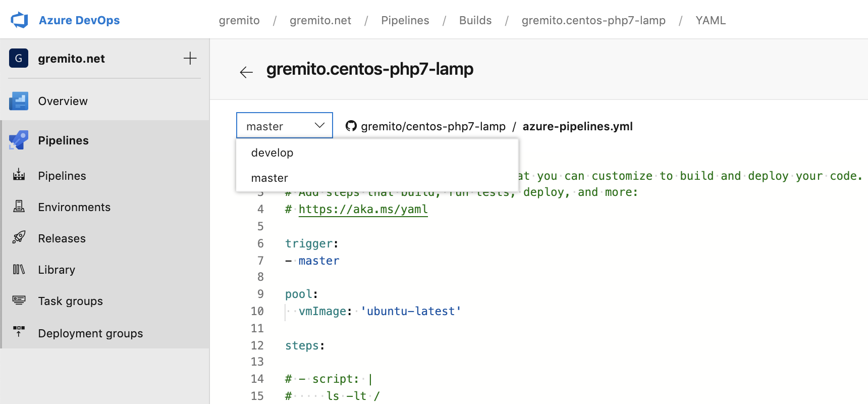Click the Pipelines rocket header icon
The image size is (868, 404).
tap(19, 140)
